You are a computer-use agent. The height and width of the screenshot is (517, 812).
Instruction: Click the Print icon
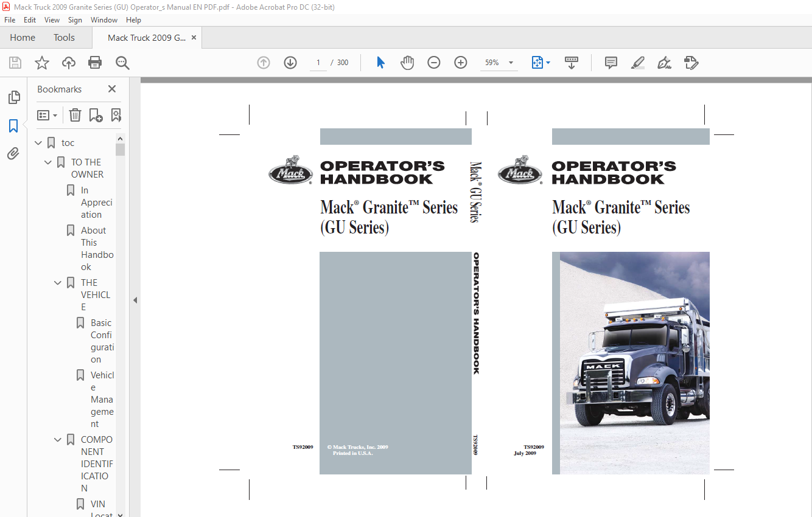coord(95,63)
